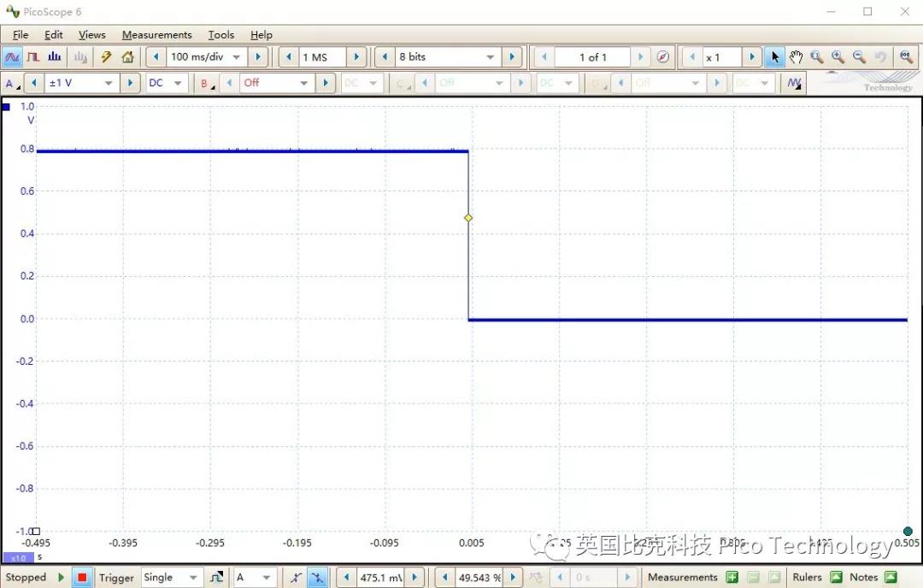Start capture with the green play arrow
The width and height of the screenshot is (923, 588).
click(60, 577)
